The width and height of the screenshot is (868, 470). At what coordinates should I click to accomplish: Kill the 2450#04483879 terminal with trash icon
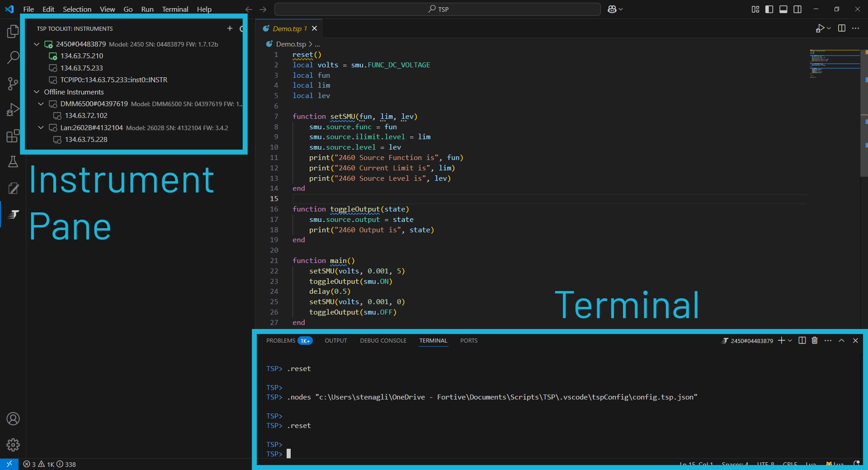coord(814,341)
